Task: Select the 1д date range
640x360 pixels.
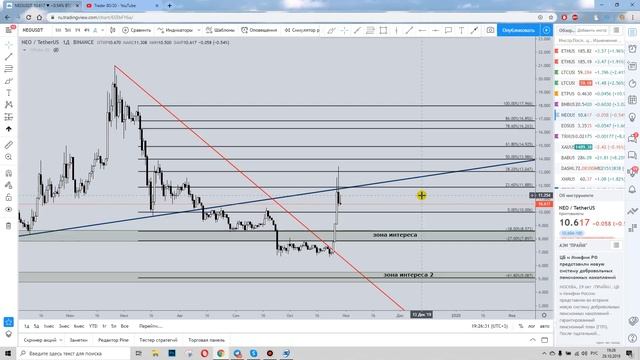Action: click(x=27, y=326)
